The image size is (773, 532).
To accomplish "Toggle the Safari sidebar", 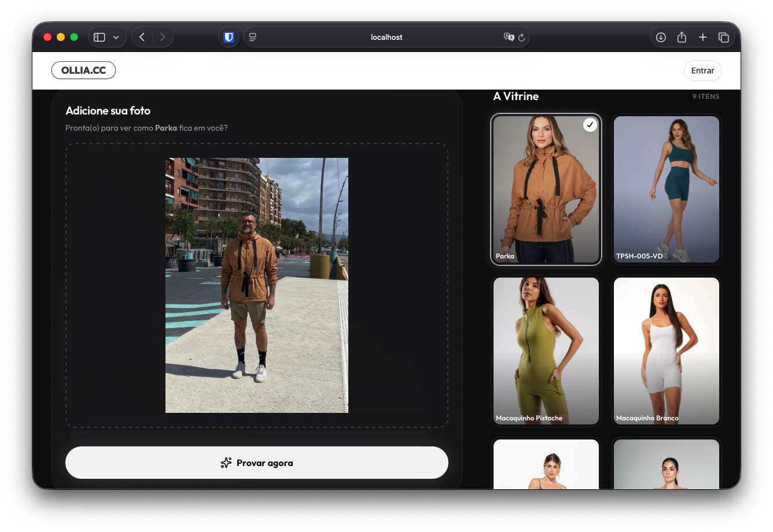I will coord(100,37).
